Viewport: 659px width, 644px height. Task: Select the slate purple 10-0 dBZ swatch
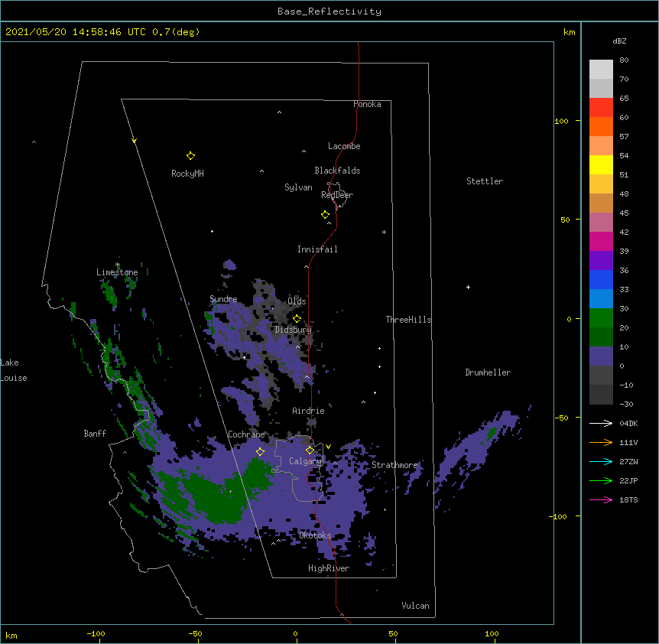coord(601,356)
